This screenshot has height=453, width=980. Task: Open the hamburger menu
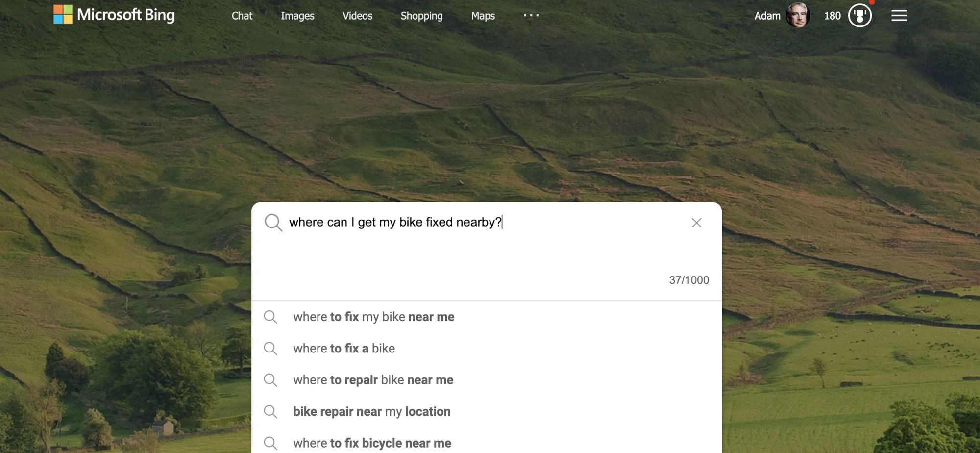(x=899, y=15)
